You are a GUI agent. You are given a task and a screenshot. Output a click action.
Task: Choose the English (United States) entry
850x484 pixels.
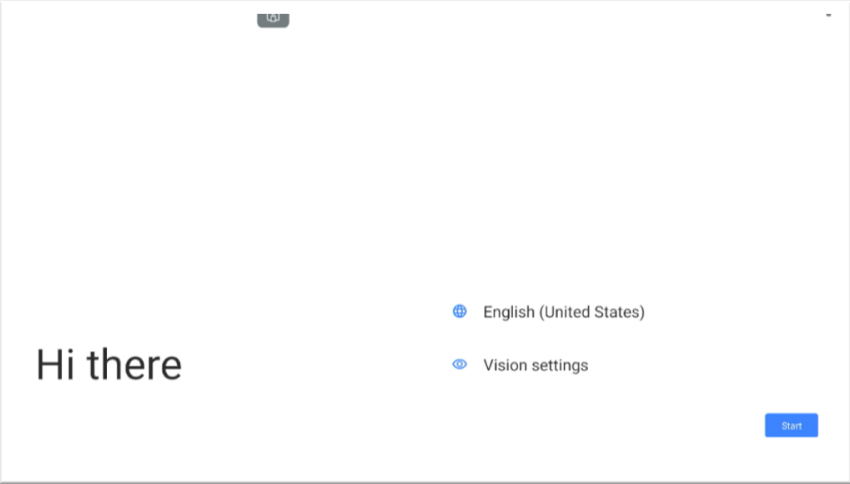click(x=563, y=312)
